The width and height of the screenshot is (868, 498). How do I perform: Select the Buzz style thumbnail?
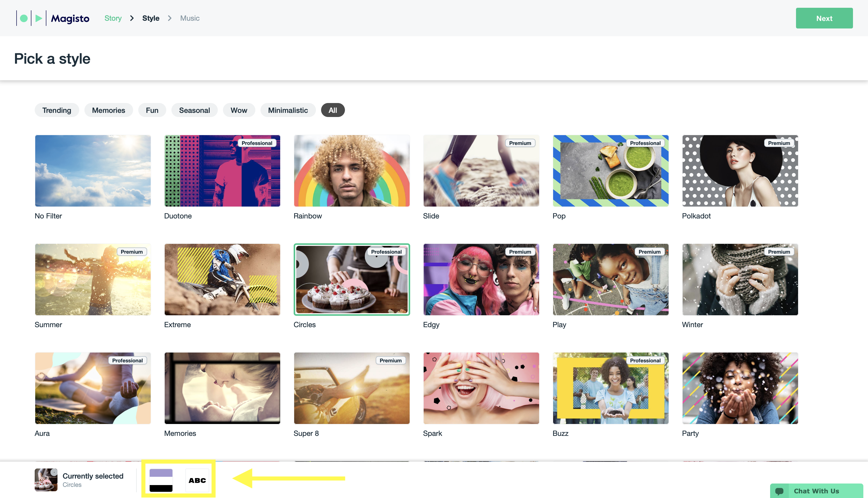point(611,388)
